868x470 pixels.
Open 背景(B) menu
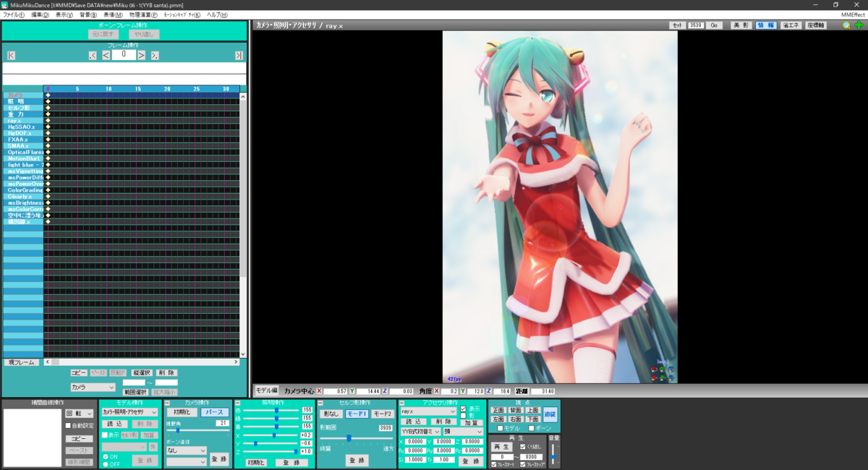point(88,14)
